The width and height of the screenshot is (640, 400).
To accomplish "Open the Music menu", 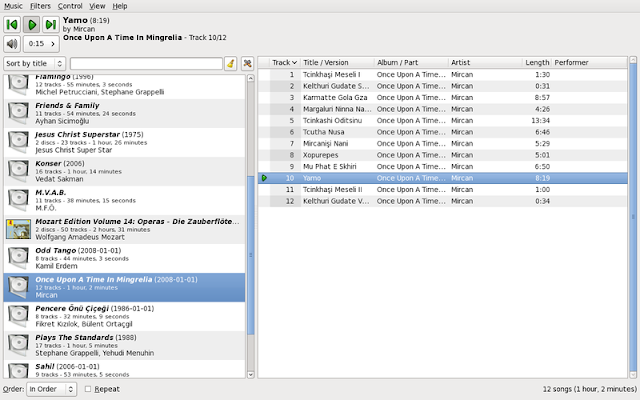I will pyautogui.click(x=13, y=6).
